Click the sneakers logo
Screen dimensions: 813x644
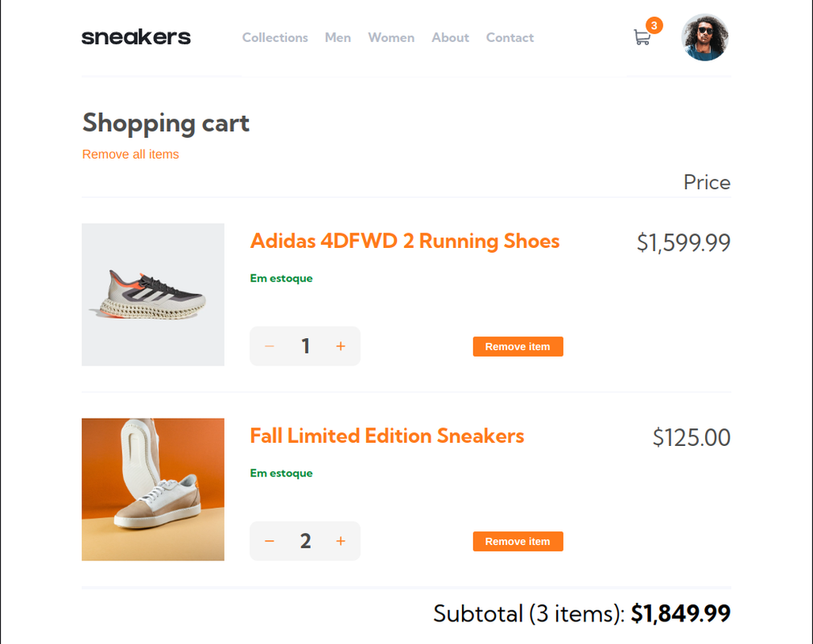pyautogui.click(x=136, y=37)
